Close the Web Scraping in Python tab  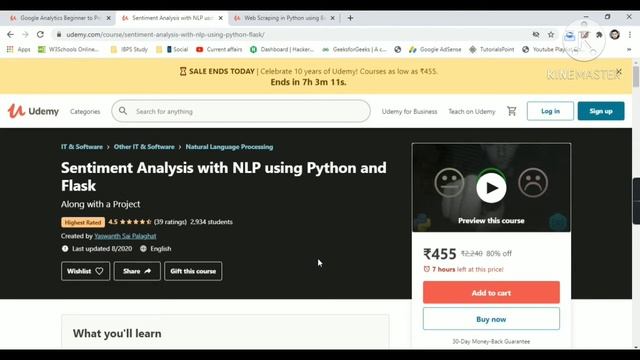tap(332, 18)
